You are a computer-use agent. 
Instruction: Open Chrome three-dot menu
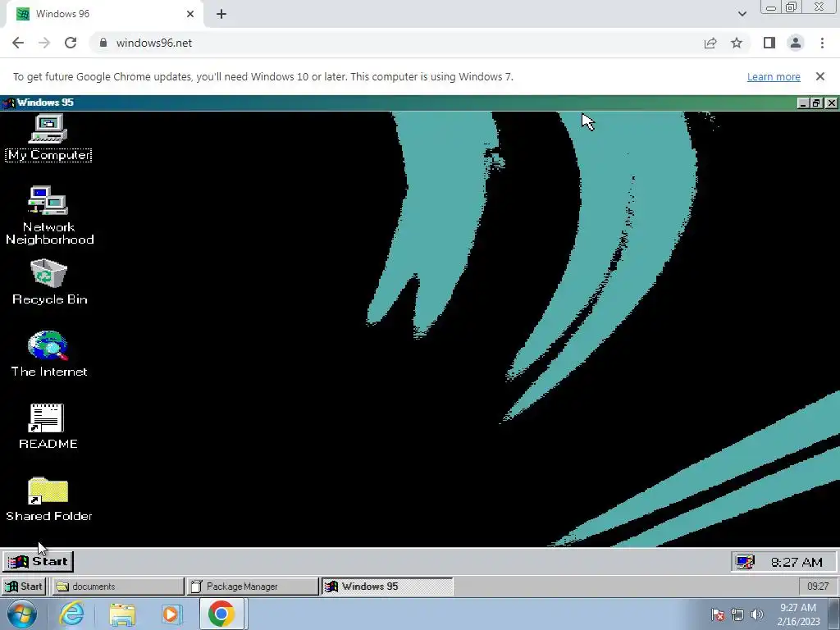(x=822, y=43)
